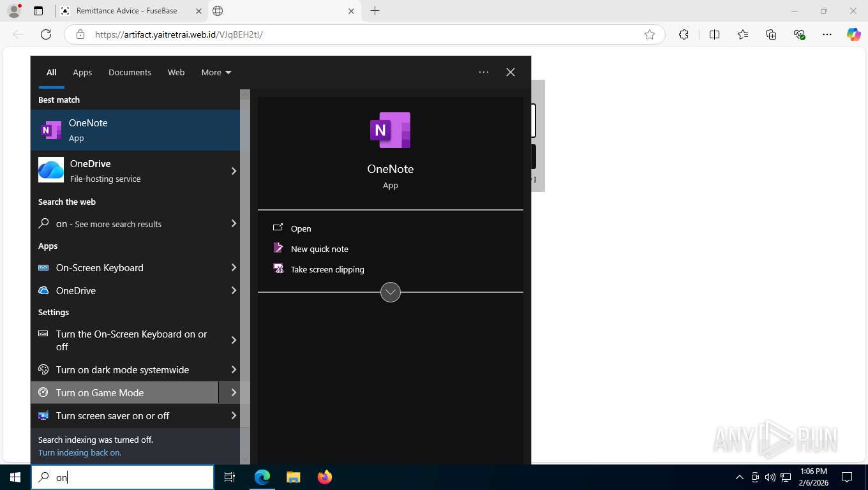Screen dimensions: 868x490
Task: Click the Edge address bar URL
Action: (x=179, y=34)
